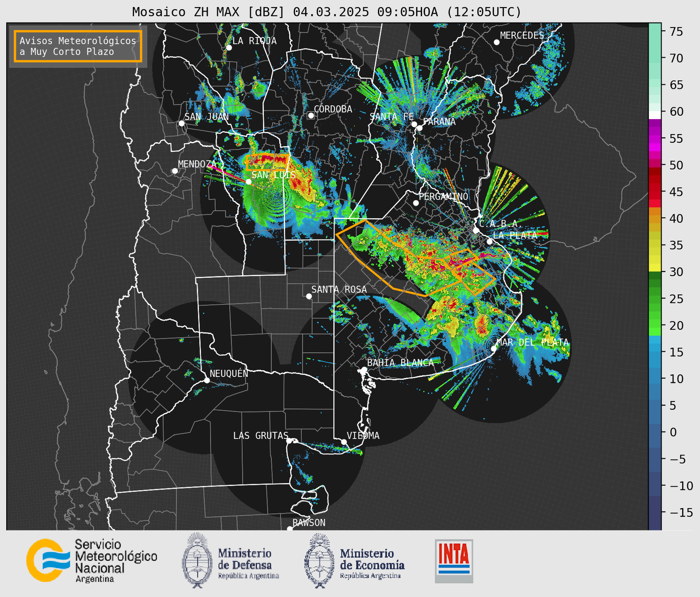
Task: Select the LA PLATA city label
Action: 515,235
